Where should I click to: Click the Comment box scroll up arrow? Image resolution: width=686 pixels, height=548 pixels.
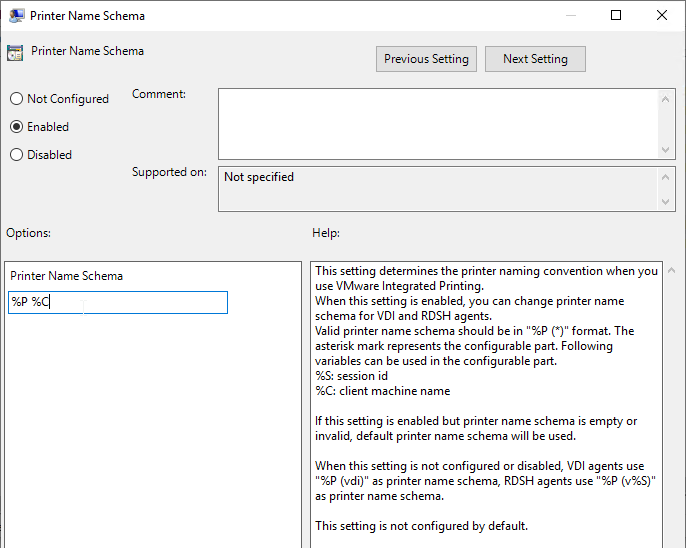click(665, 99)
